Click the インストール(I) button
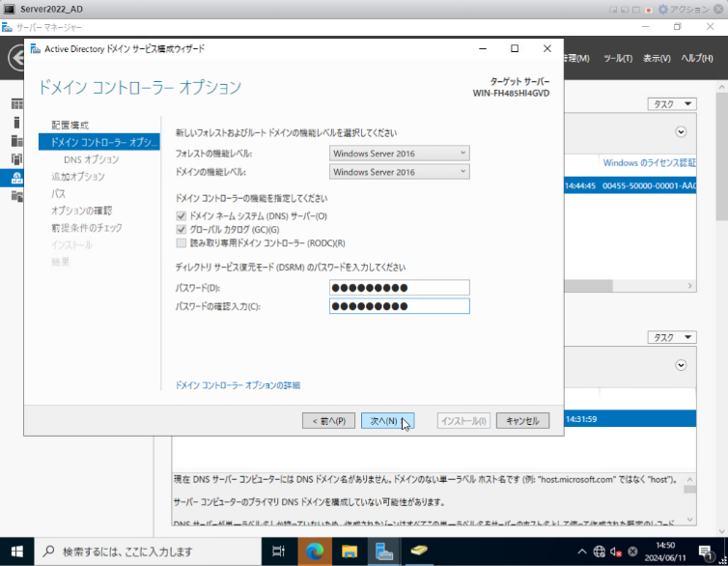The width and height of the screenshot is (728, 566). click(x=463, y=421)
